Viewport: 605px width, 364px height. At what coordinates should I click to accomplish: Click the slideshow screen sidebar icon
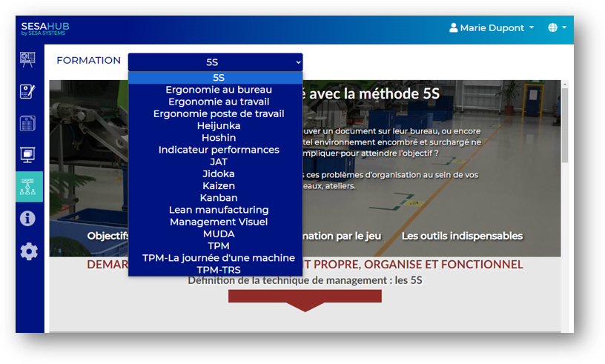click(28, 155)
